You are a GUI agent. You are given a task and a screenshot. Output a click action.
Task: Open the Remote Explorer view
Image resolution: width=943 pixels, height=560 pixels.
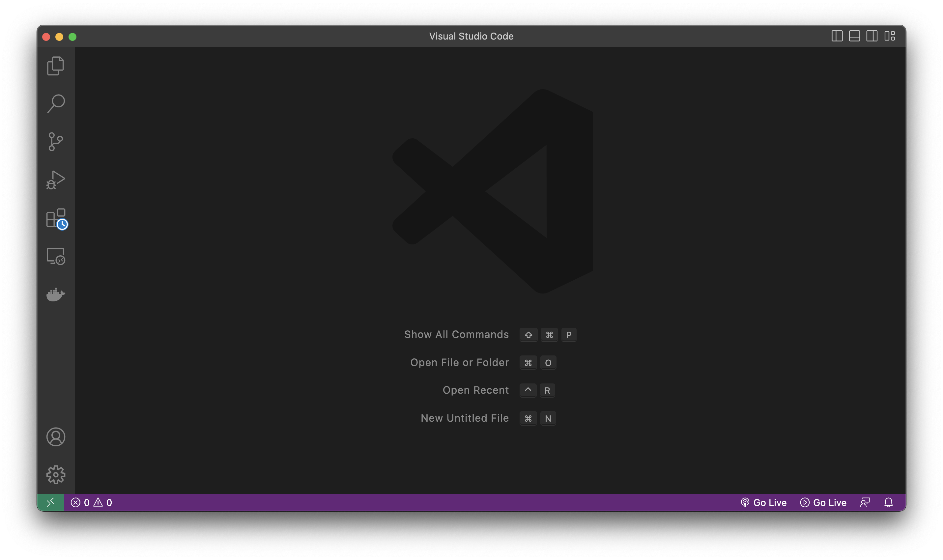(55, 256)
